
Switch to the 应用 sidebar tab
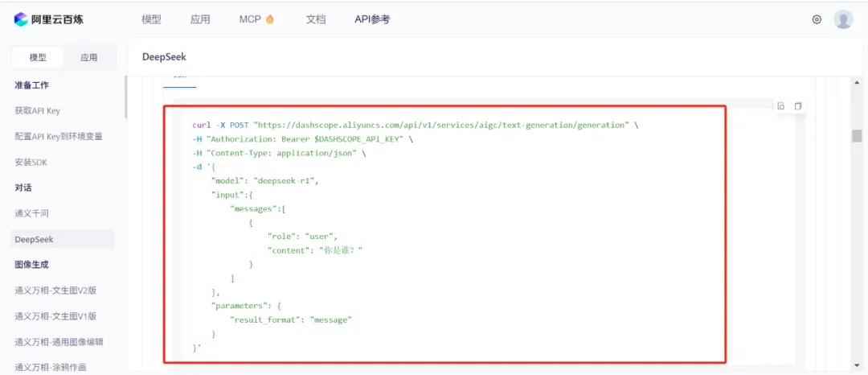click(x=88, y=58)
